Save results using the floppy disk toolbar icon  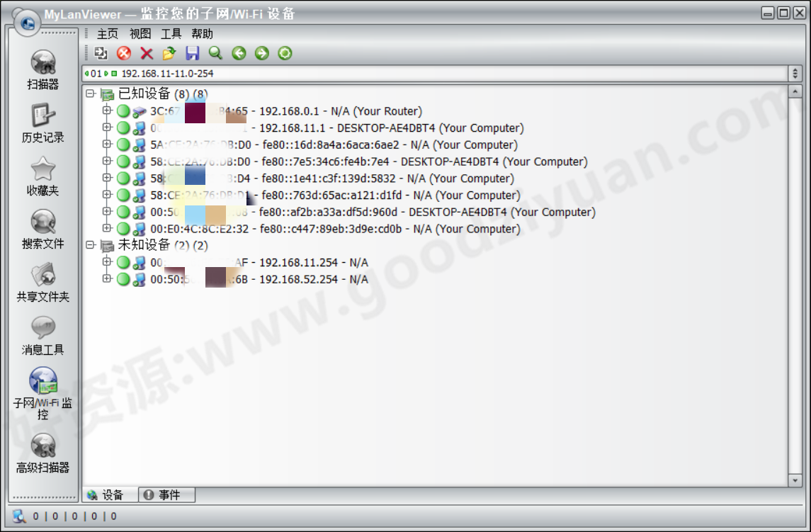click(192, 53)
